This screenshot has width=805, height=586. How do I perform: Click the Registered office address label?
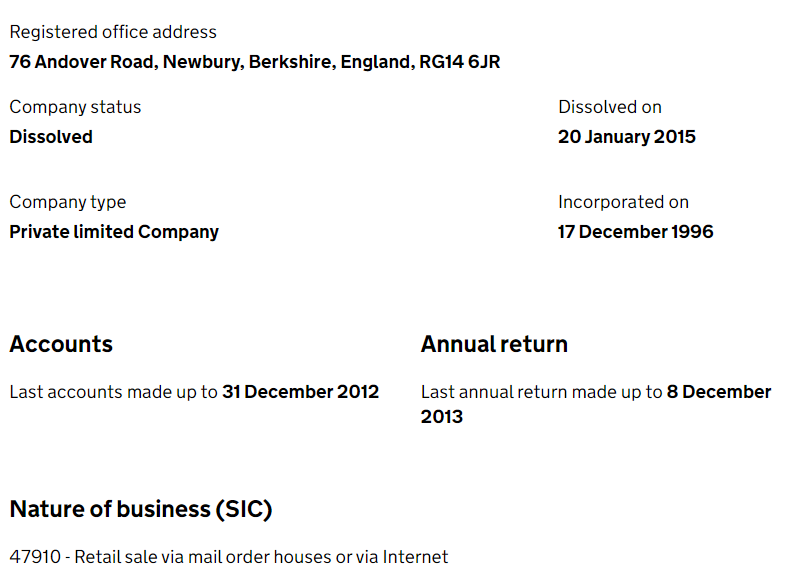[x=113, y=32]
